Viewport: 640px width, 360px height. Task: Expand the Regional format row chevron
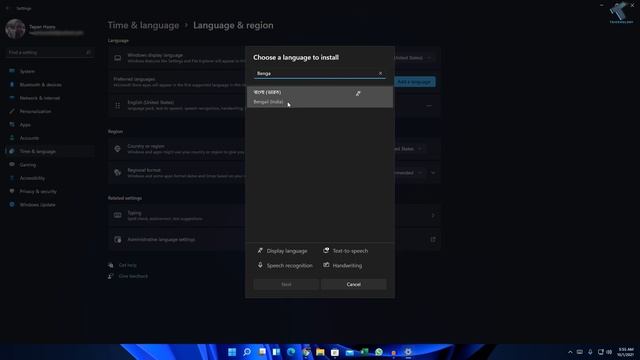point(433,173)
